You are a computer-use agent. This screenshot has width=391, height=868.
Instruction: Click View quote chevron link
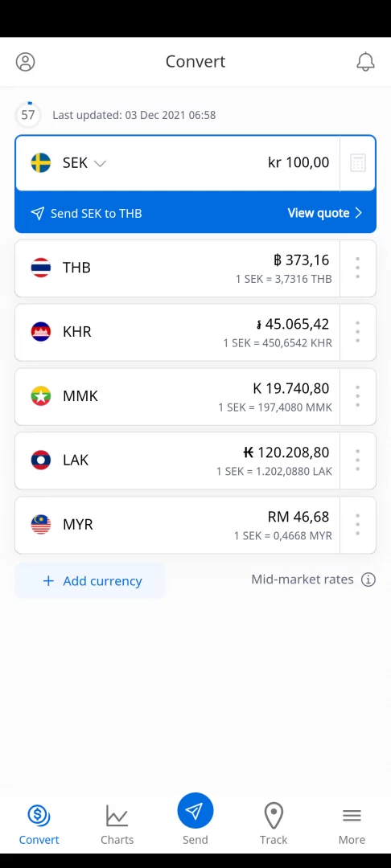tap(324, 213)
